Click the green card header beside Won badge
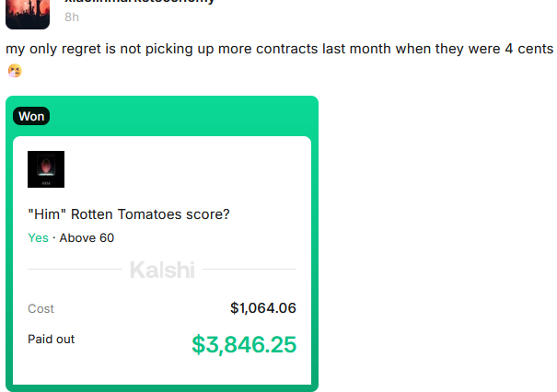 pos(184,116)
